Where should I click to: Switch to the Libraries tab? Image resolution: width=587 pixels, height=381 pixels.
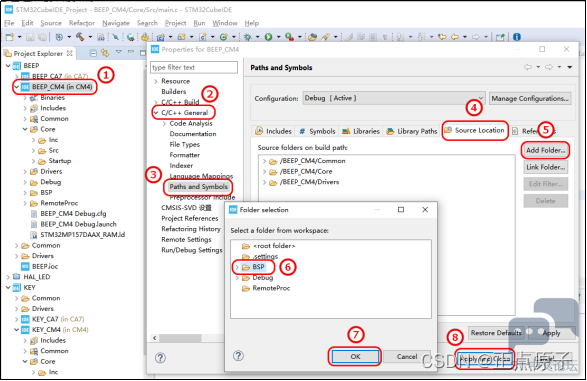(x=361, y=131)
